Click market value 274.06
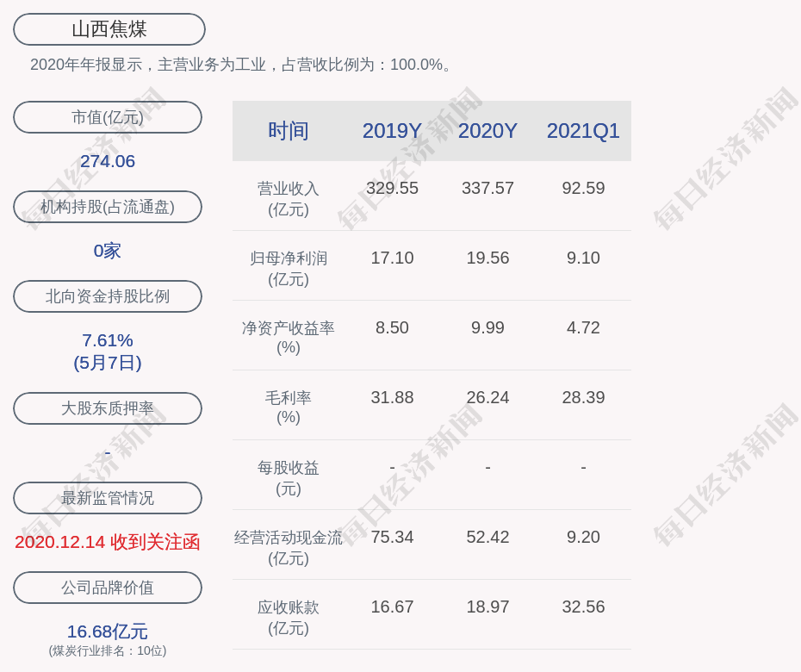 tap(108, 161)
